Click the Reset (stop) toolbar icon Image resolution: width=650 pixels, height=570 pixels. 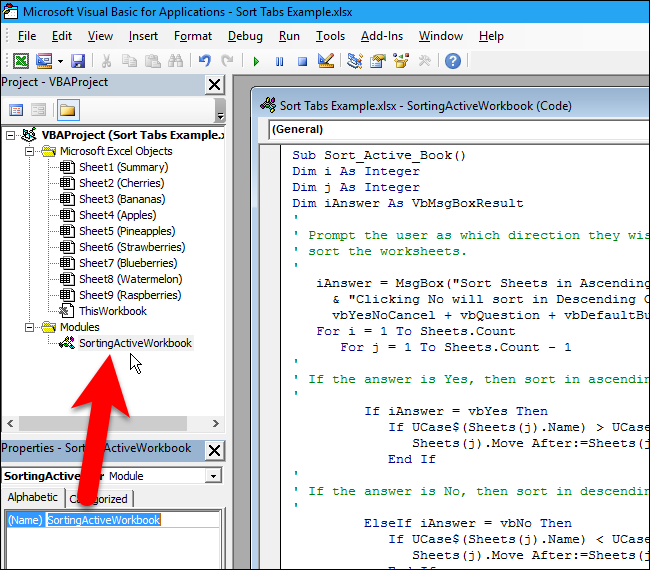click(301, 61)
